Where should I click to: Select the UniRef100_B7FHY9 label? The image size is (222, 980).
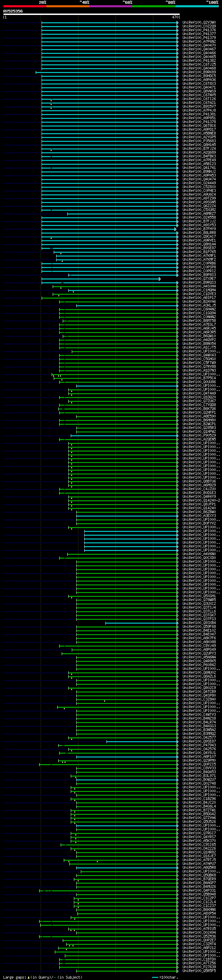pos(199,229)
